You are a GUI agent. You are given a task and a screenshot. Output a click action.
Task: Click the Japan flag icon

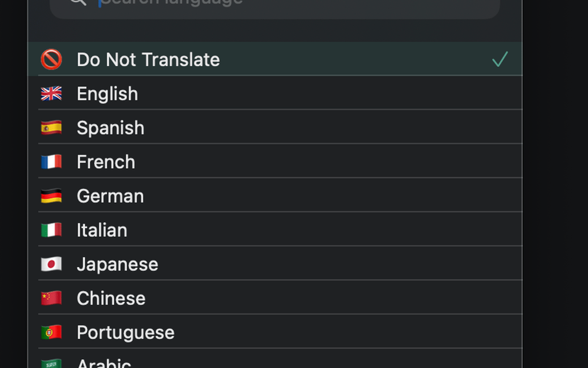click(x=51, y=264)
